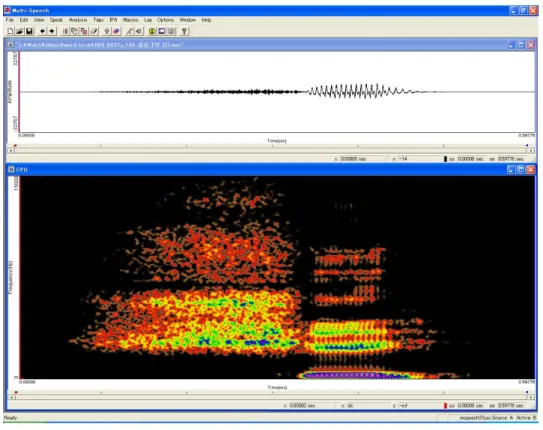This screenshot has width=543, height=430.
Task: Open the Options menu
Action: tap(165, 20)
